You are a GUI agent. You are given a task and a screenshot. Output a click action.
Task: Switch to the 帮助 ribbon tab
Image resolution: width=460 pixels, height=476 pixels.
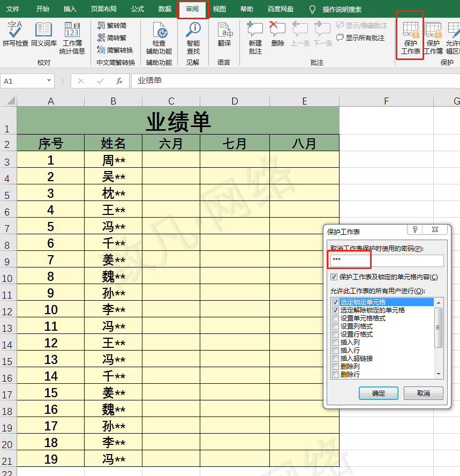(x=246, y=9)
